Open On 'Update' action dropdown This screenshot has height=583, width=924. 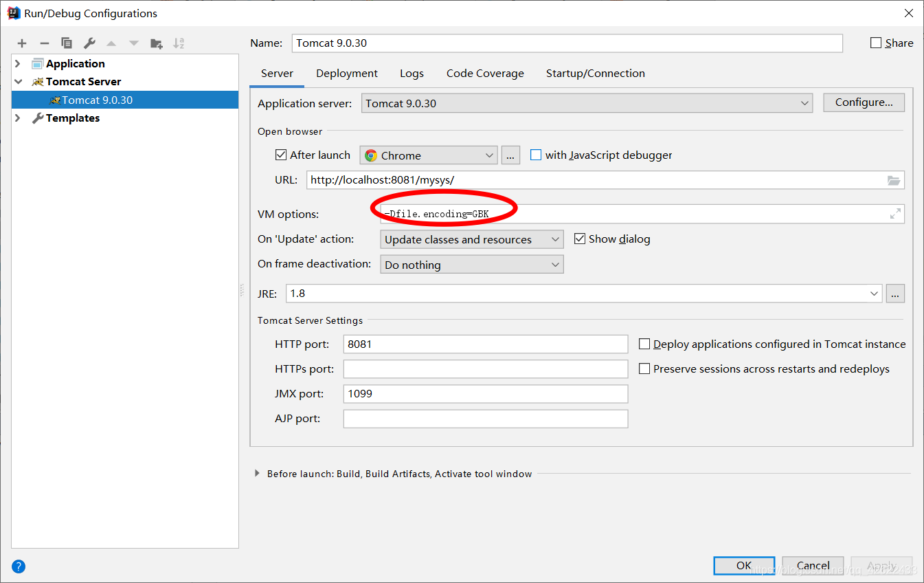(x=472, y=239)
